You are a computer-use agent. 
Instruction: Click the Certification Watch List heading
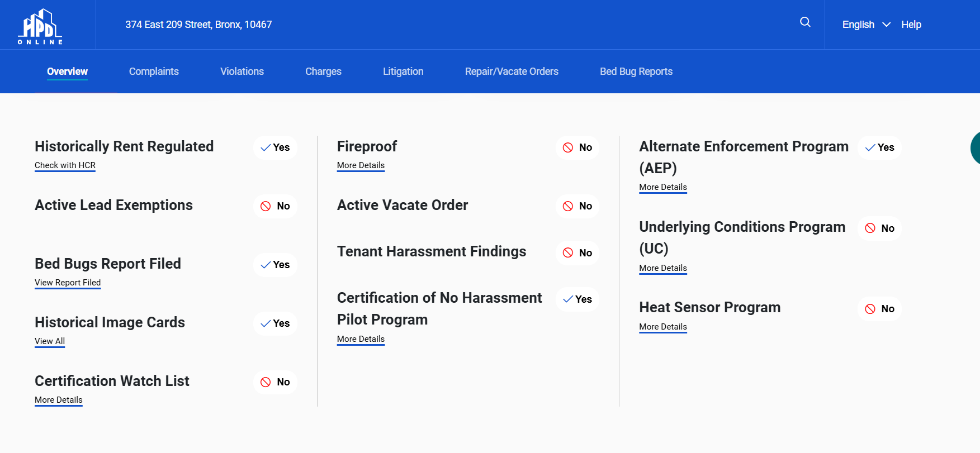point(112,381)
